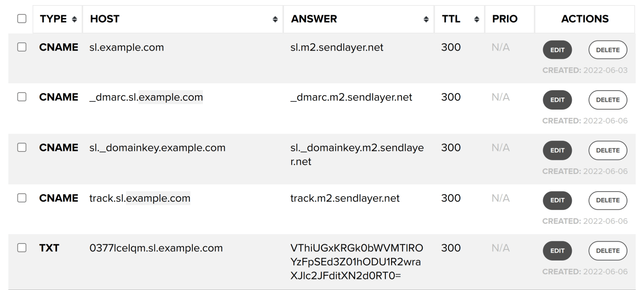Sort records by HOST column

click(275, 19)
